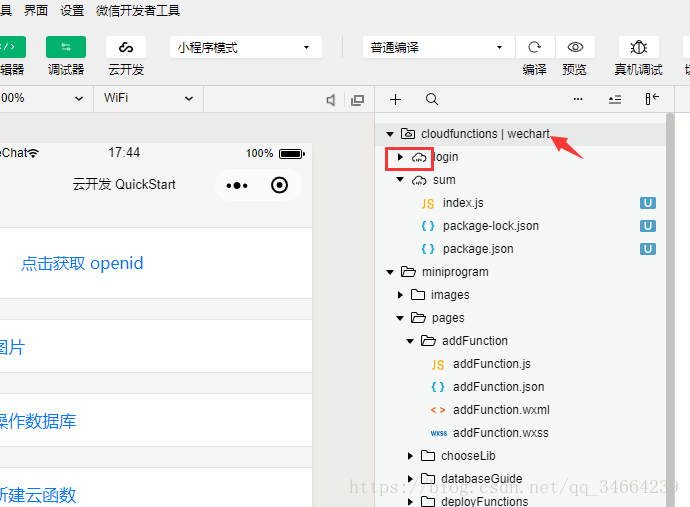Collapse the sum cloud function arrow
Screen dimensions: 690x507
point(400,180)
